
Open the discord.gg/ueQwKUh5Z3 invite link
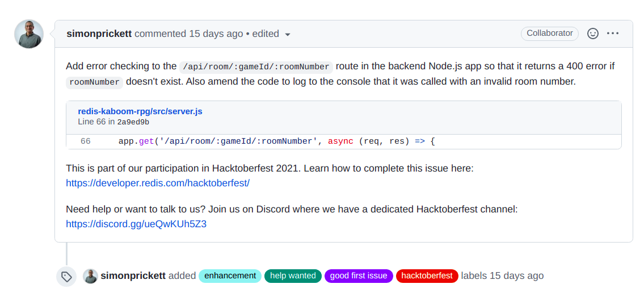136,224
